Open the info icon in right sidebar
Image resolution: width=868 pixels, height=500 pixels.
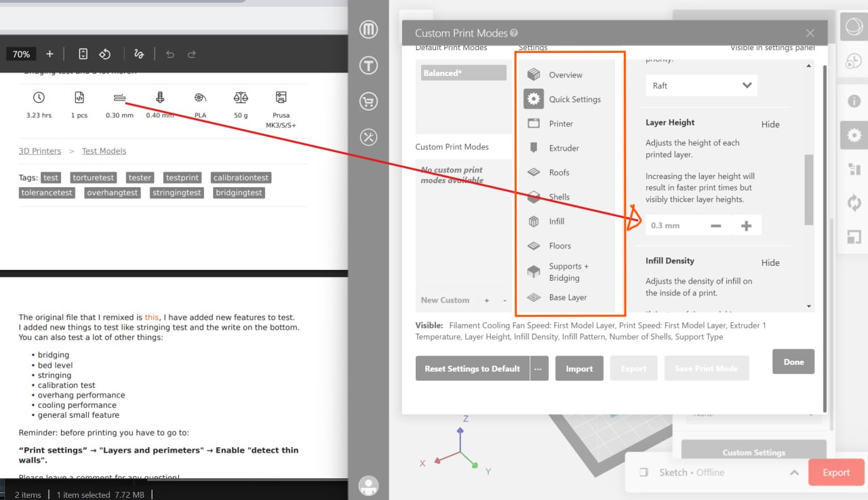(x=854, y=100)
